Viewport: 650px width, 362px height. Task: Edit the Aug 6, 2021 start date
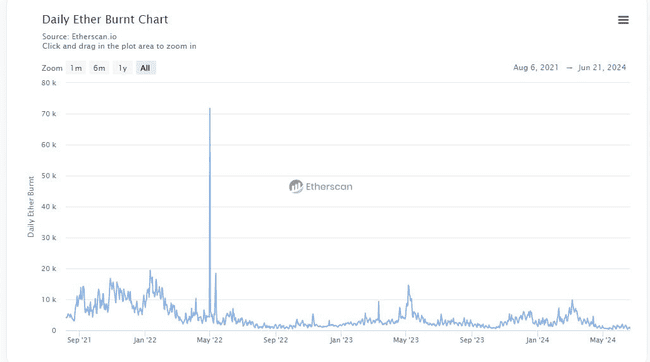[536, 68]
